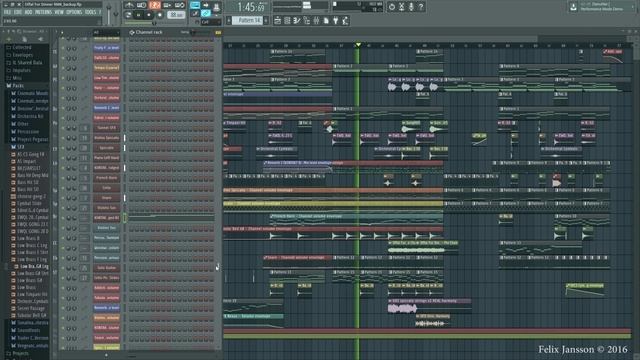Open the EDIT menu
This screenshot has width=640, height=360.
pyautogui.click(x=18, y=13)
